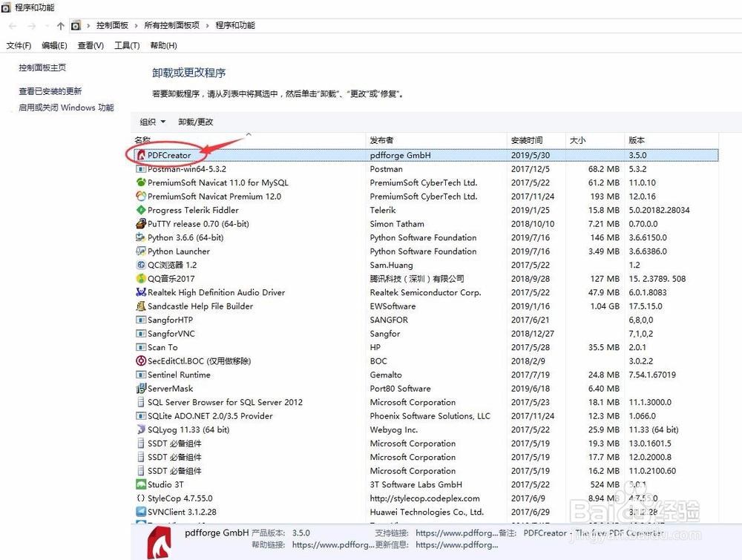
Task: Open recent locations dropdown arrow
Action: [47, 25]
